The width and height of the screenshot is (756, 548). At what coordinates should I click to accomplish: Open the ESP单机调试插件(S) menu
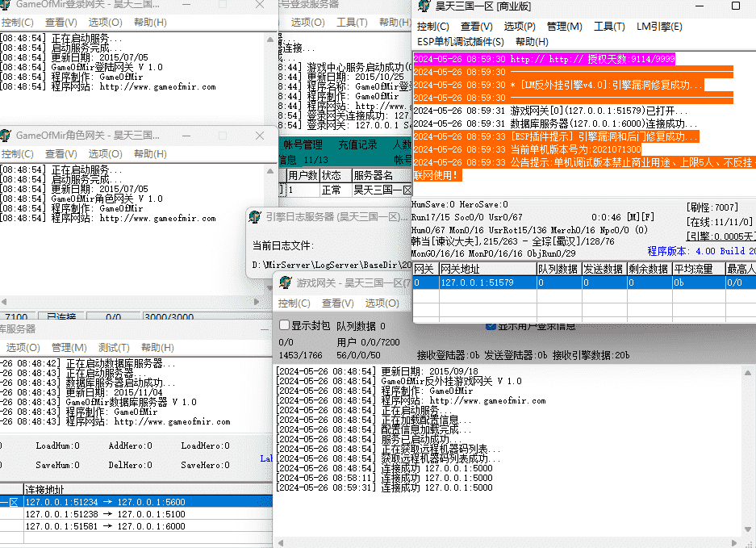(461, 42)
